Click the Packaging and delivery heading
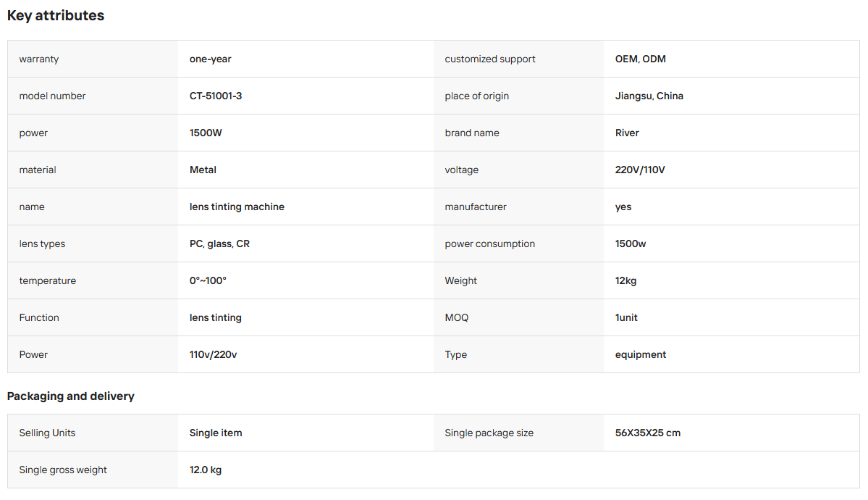The width and height of the screenshot is (868, 500). point(70,396)
